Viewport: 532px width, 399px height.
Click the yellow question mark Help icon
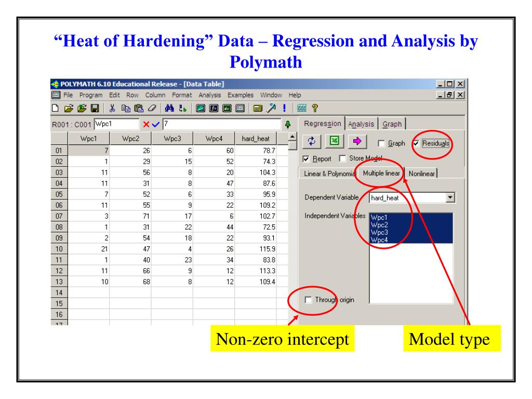click(315, 108)
